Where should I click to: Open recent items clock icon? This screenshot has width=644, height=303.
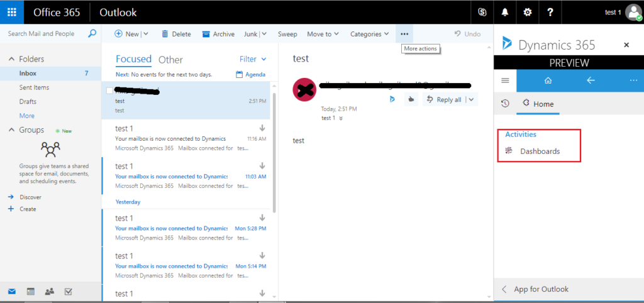click(x=505, y=104)
